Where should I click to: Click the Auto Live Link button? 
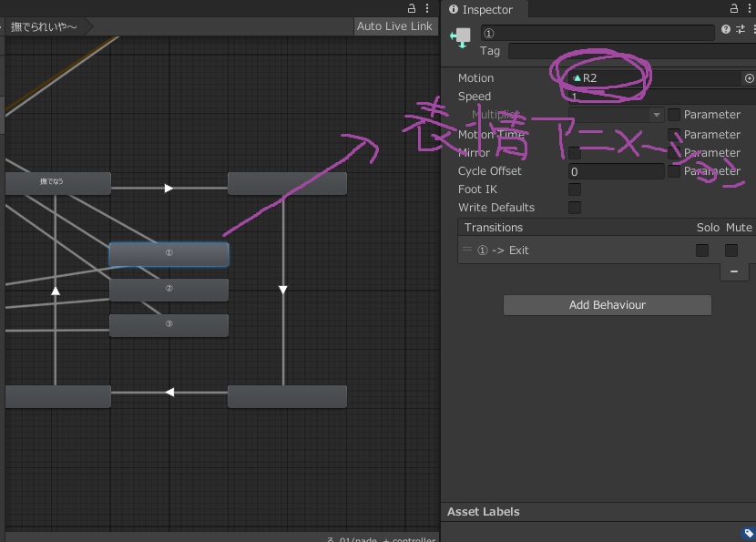(394, 26)
